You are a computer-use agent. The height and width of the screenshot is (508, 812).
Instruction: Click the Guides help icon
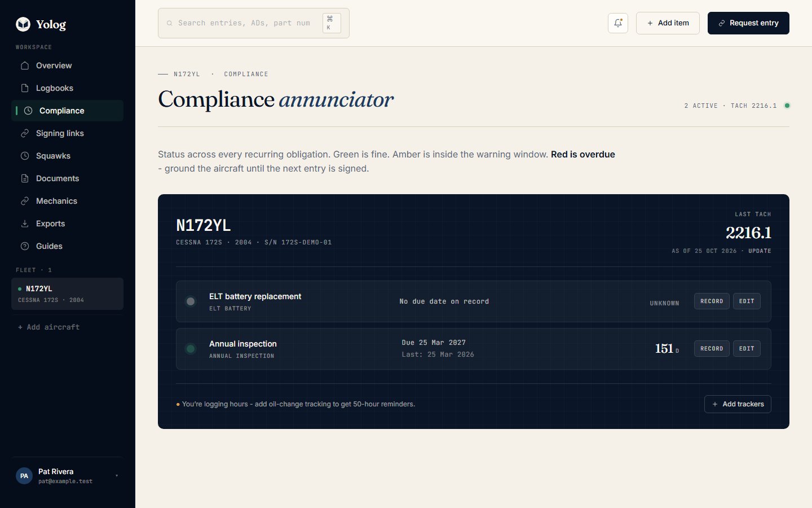(25, 246)
